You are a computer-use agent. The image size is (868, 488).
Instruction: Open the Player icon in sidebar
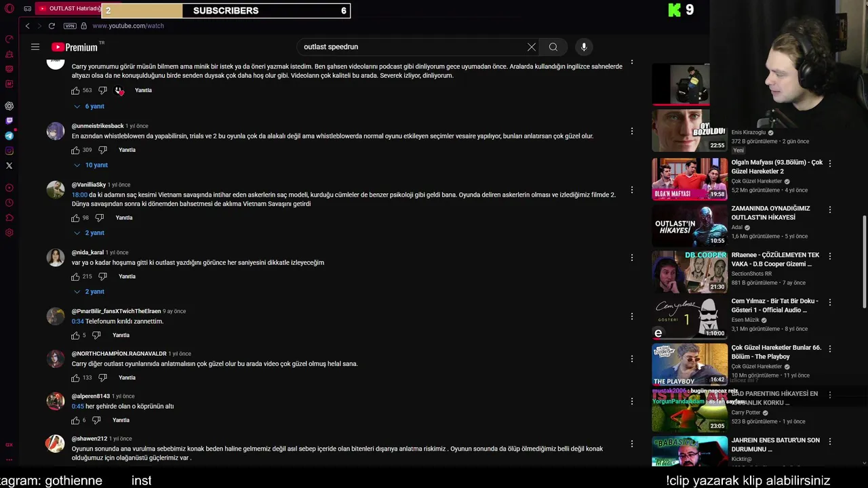point(9,188)
